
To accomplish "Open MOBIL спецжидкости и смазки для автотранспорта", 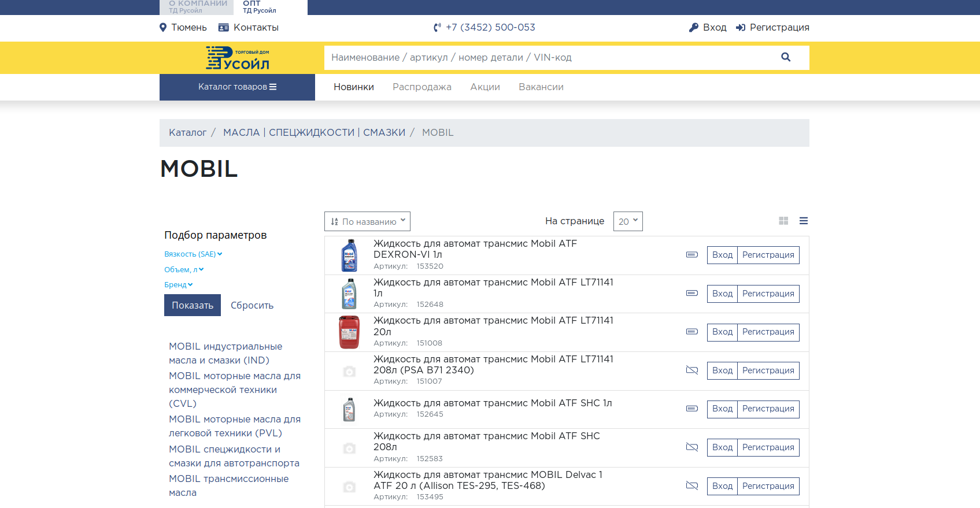I will 234,456.
